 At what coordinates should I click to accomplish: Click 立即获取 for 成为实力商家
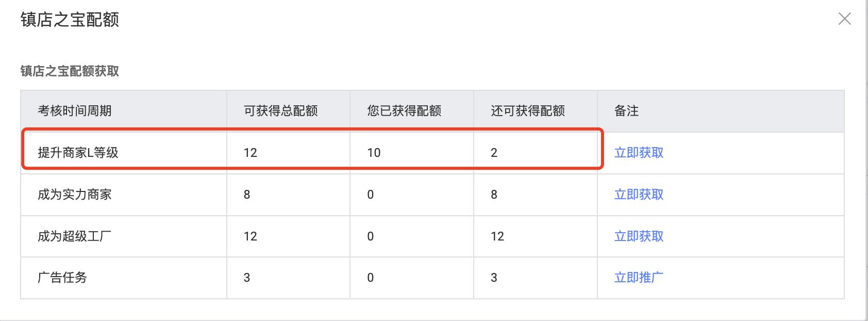(x=639, y=195)
